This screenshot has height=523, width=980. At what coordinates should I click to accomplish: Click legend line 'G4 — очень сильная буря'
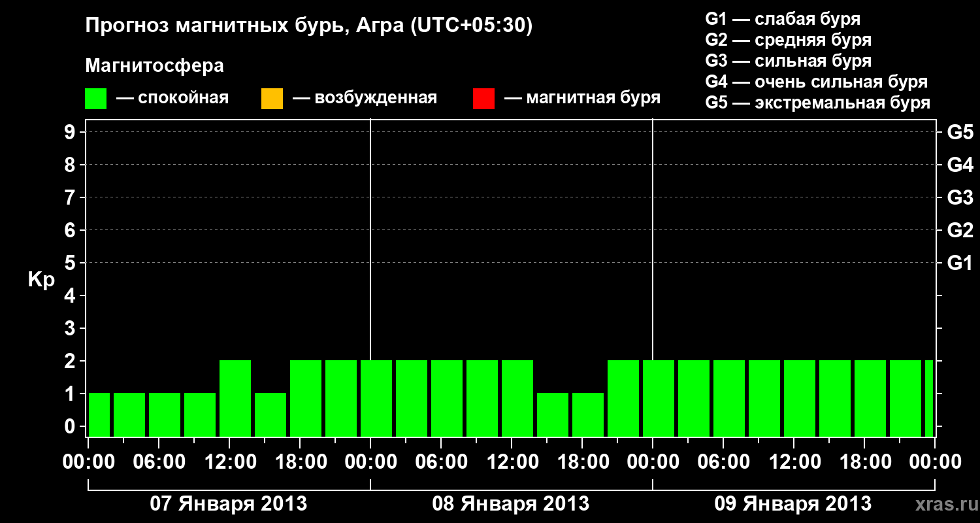pyautogui.click(x=816, y=82)
